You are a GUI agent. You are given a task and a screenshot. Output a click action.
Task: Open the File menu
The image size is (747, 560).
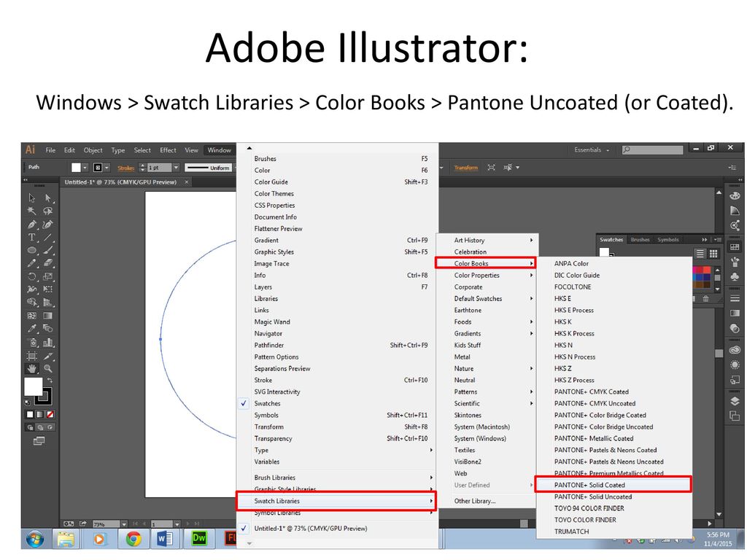50,150
